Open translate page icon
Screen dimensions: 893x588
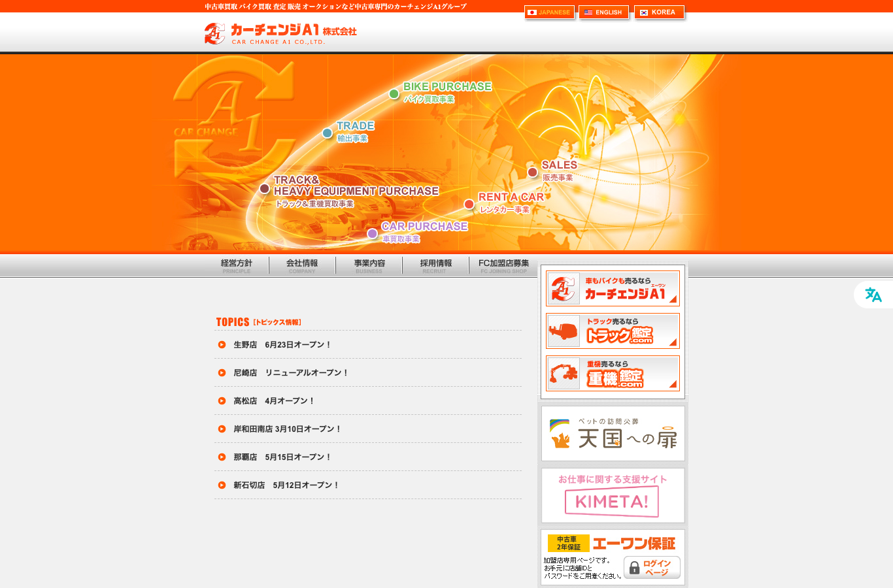tap(873, 295)
